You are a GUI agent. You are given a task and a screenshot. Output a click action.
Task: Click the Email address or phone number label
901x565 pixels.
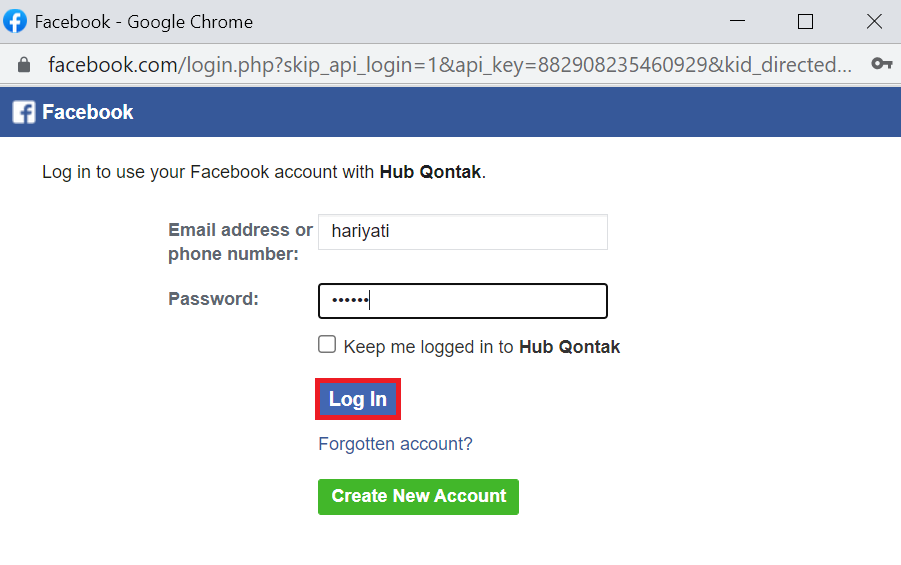240,242
